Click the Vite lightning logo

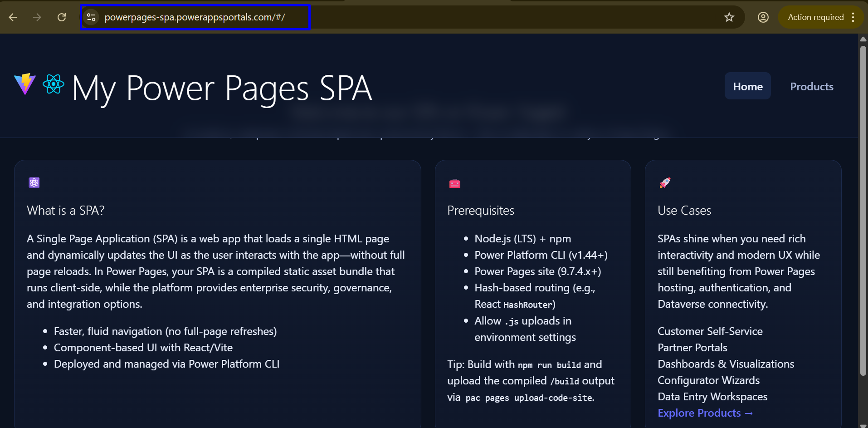click(25, 84)
